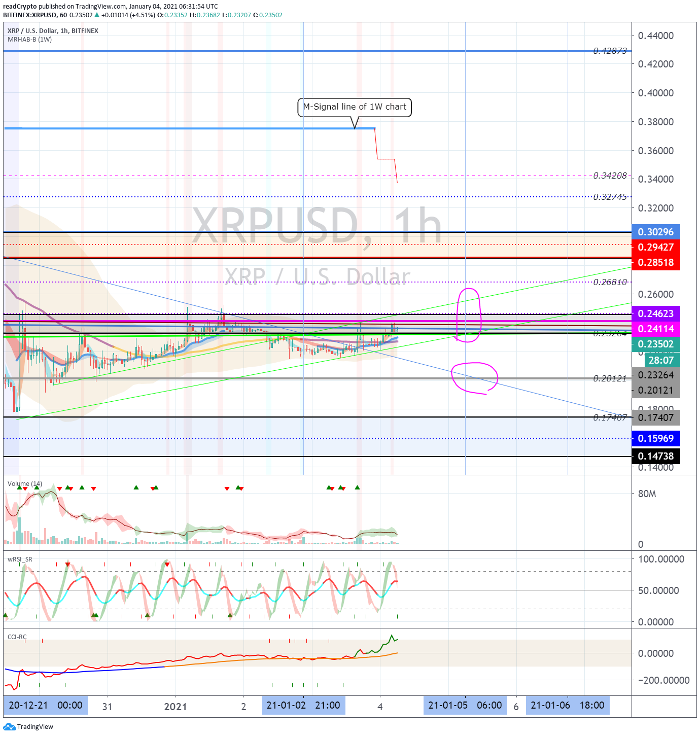
Task: Click the 0.38000 price axis label
Action: [656, 122]
